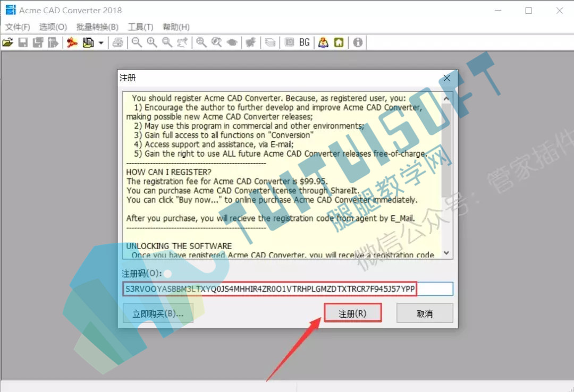Image resolution: width=574 pixels, height=392 pixels.
Task: Click the About info icon
Action: pos(358,42)
